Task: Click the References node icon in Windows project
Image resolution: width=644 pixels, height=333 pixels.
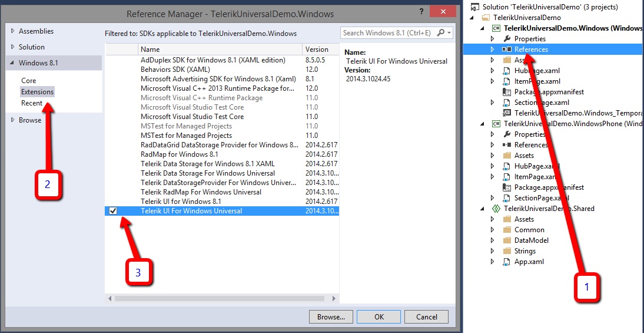Action: [x=507, y=50]
